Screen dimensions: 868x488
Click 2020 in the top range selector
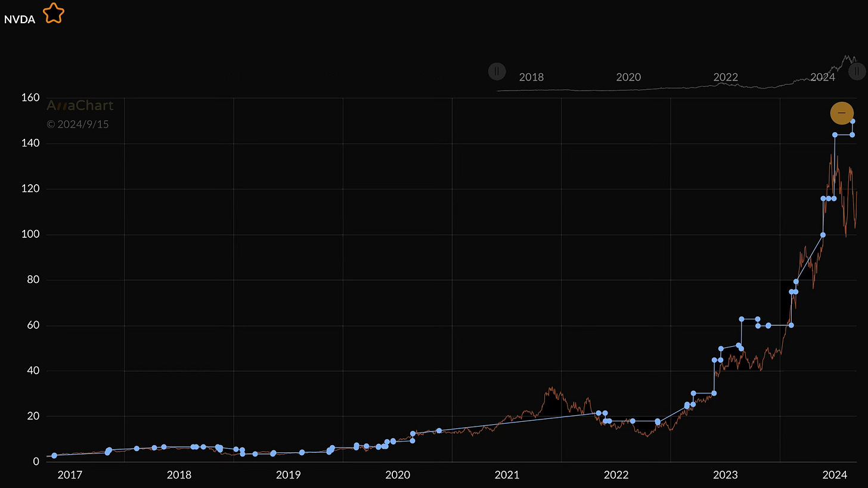(628, 77)
